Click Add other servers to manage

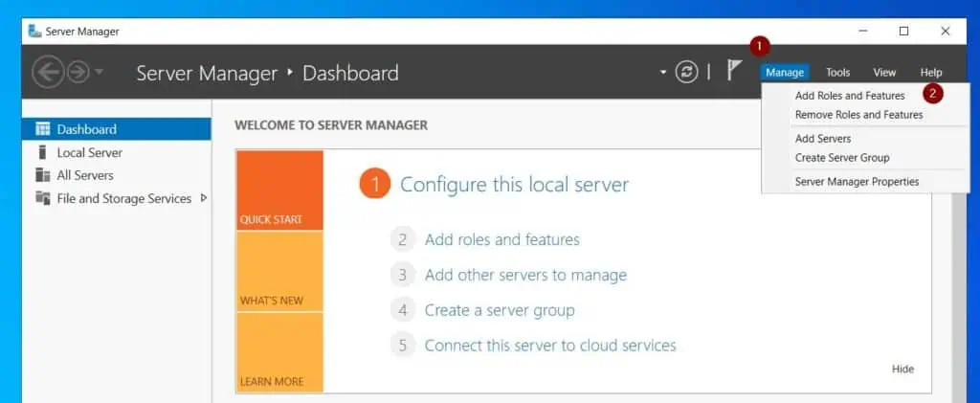525,275
